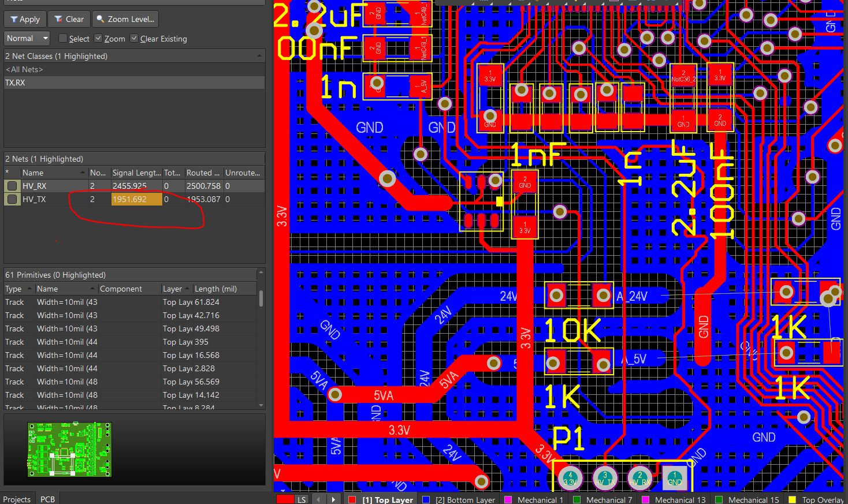Select the track with length 395
This screenshot has width=848, height=504.
coord(131,342)
